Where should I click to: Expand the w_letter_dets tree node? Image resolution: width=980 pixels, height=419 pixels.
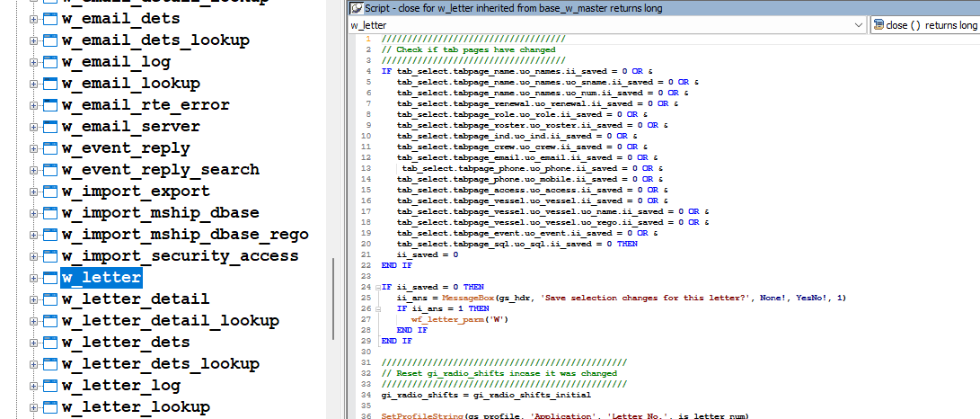pos(34,343)
